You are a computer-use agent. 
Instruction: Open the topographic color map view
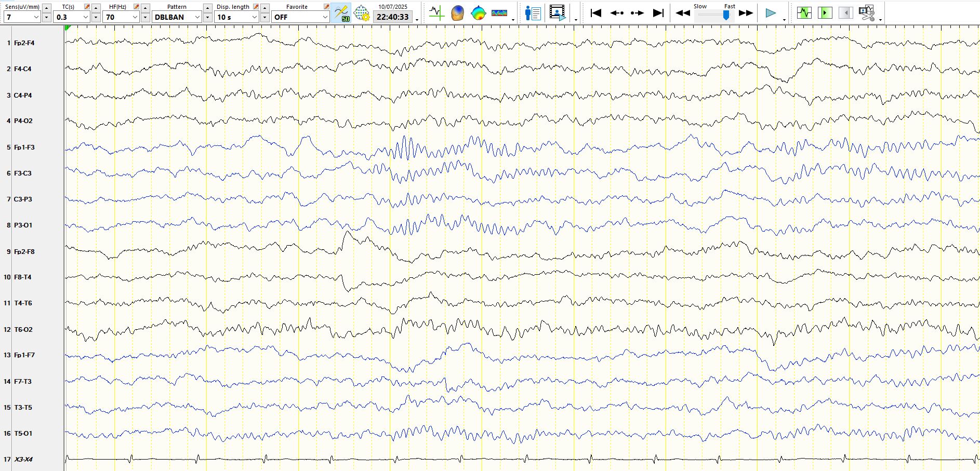[478, 13]
